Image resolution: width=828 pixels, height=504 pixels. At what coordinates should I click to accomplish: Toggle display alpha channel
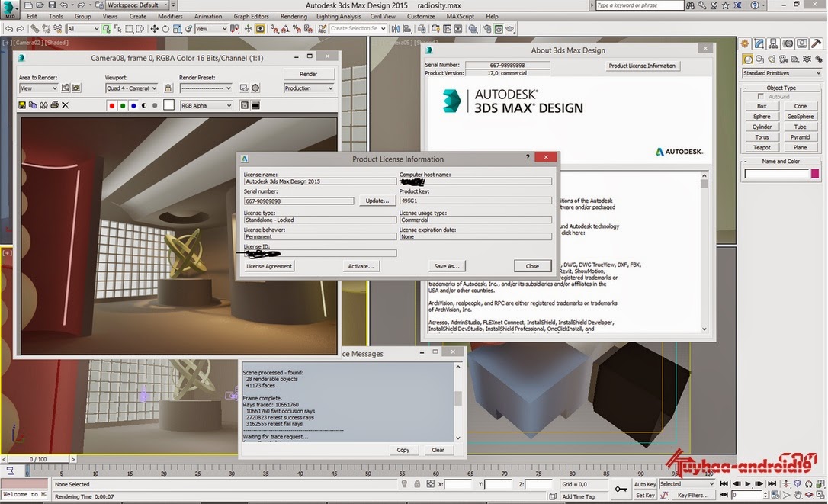143,106
